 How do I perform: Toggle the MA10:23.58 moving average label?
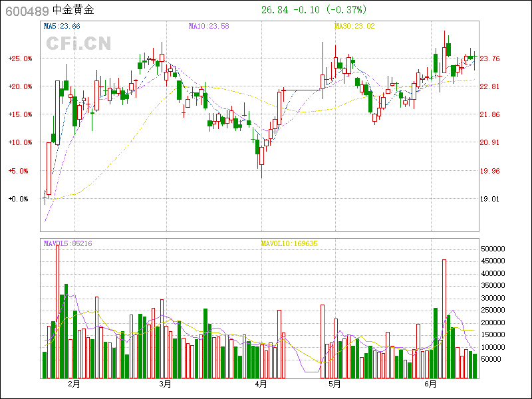pos(209,26)
